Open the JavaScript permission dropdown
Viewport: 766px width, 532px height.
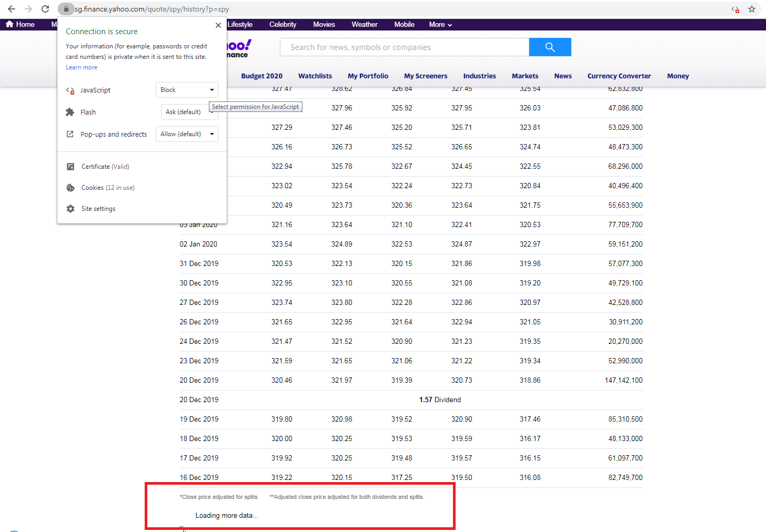187,90
